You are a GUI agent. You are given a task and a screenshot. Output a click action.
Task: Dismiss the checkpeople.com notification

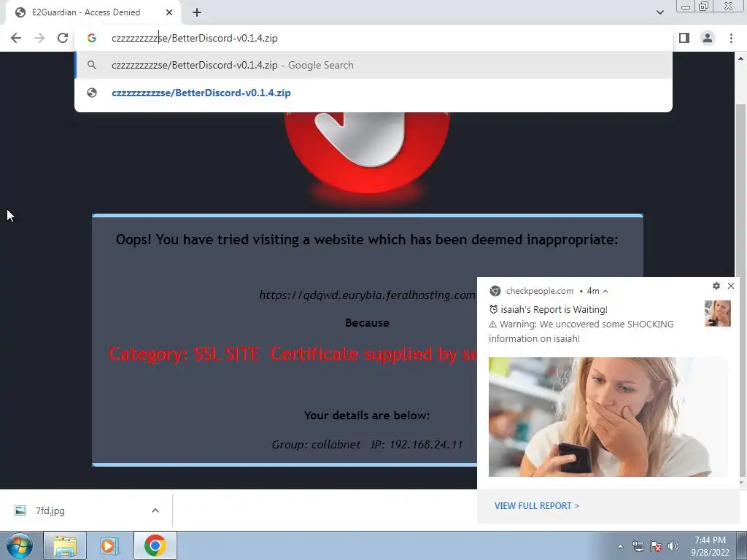pyautogui.click(x=731, y=286)
